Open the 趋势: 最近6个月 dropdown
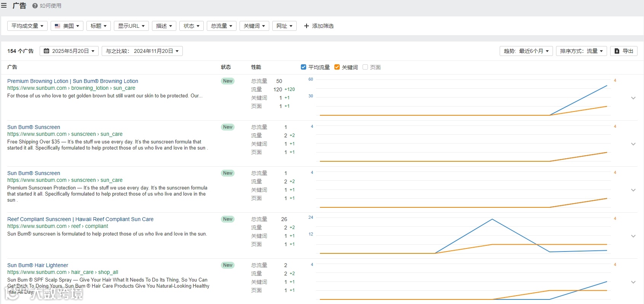644x304 pixels. [526, 51]
